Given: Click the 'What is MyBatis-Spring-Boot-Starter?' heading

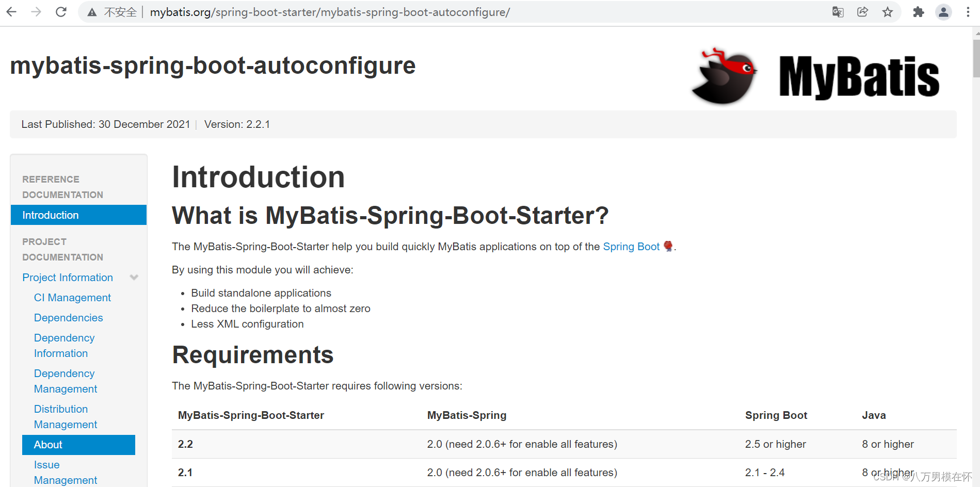Looking at the screenshot, I should (390, 215).
